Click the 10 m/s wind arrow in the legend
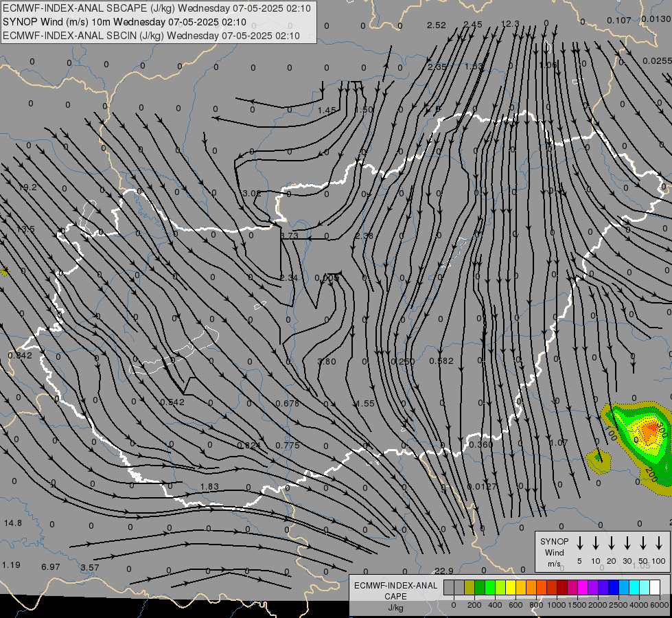 596,543
